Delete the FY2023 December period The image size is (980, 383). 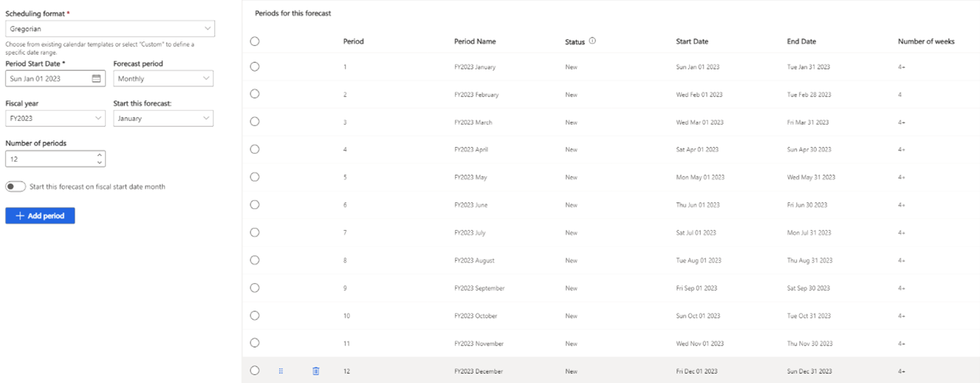coord(316,371)
